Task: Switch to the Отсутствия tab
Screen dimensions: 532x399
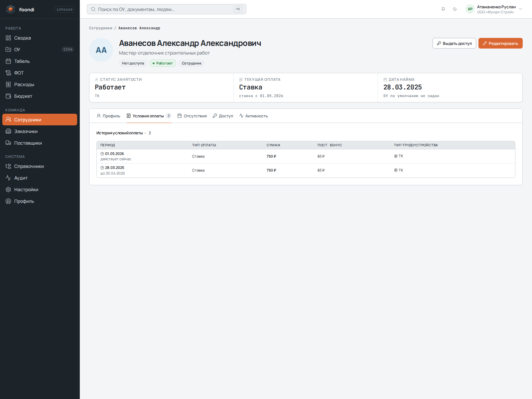Action: 192,116
